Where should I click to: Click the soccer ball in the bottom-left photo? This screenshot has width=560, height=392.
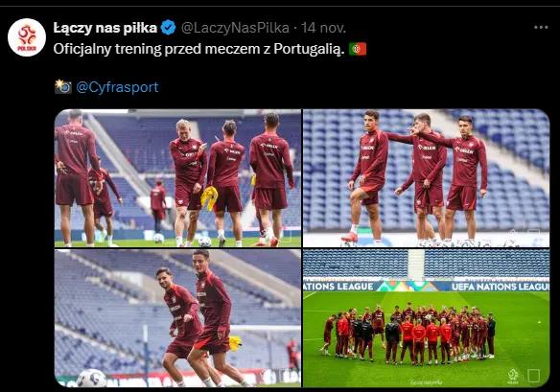(91, 378)
